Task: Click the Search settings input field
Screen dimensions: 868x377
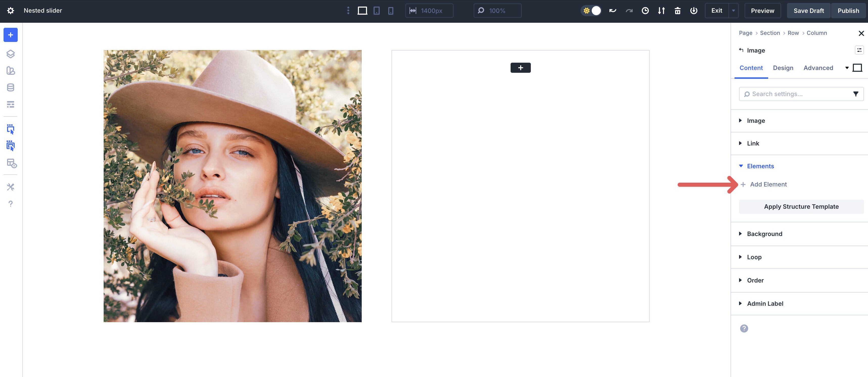Action: [x=795, y=94]
